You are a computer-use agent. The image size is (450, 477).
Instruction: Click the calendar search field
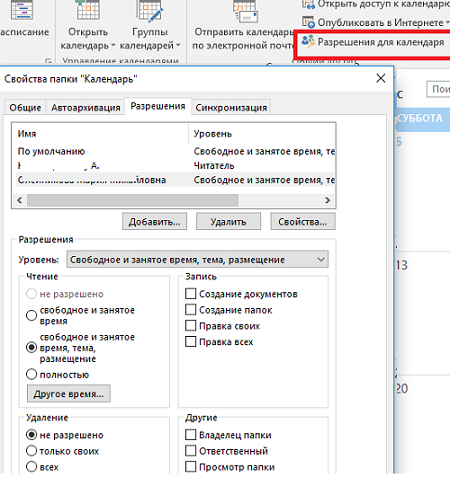click(x=438, y=89)
